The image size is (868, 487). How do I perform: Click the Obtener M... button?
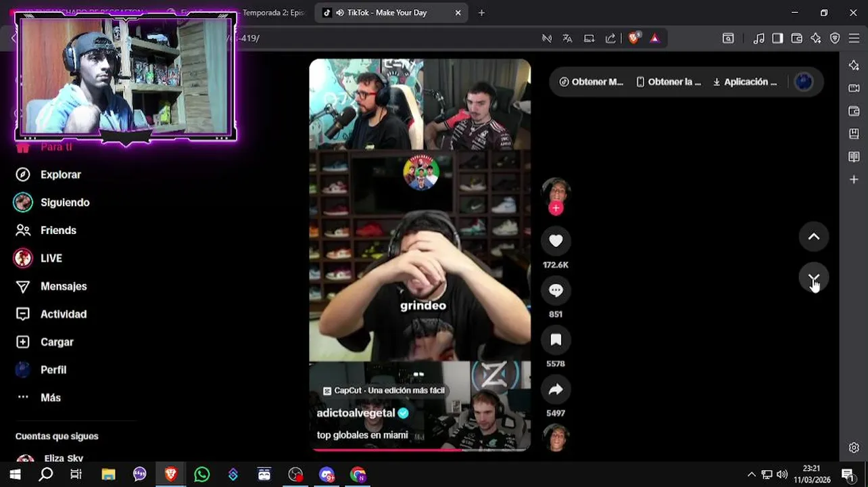click(x=591, y=82)
